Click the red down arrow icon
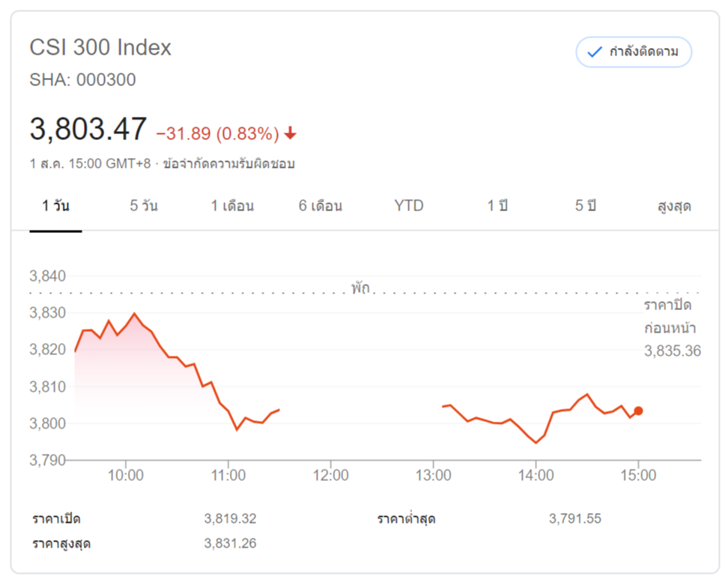The height and width of the screenshot is (585, 728). 291,133
